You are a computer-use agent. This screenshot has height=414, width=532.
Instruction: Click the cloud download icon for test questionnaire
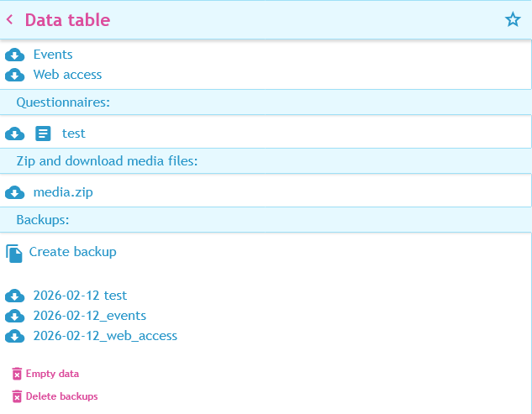pos(14,134)
